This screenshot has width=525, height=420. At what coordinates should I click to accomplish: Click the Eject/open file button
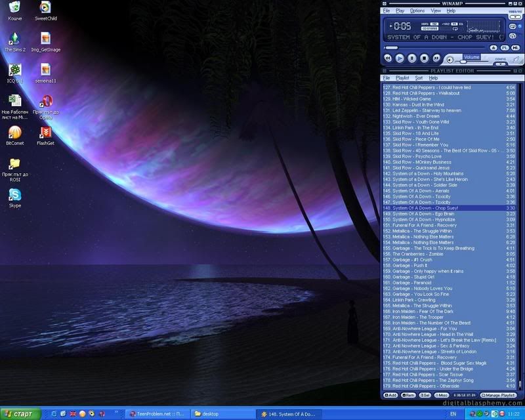493,48
